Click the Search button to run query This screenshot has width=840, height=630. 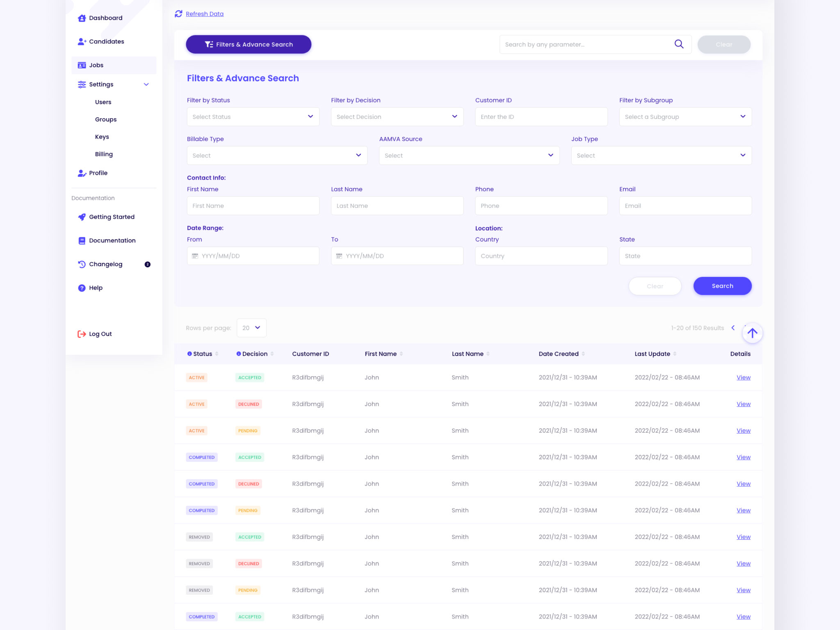pyautogui.click(x=721, y=286)
